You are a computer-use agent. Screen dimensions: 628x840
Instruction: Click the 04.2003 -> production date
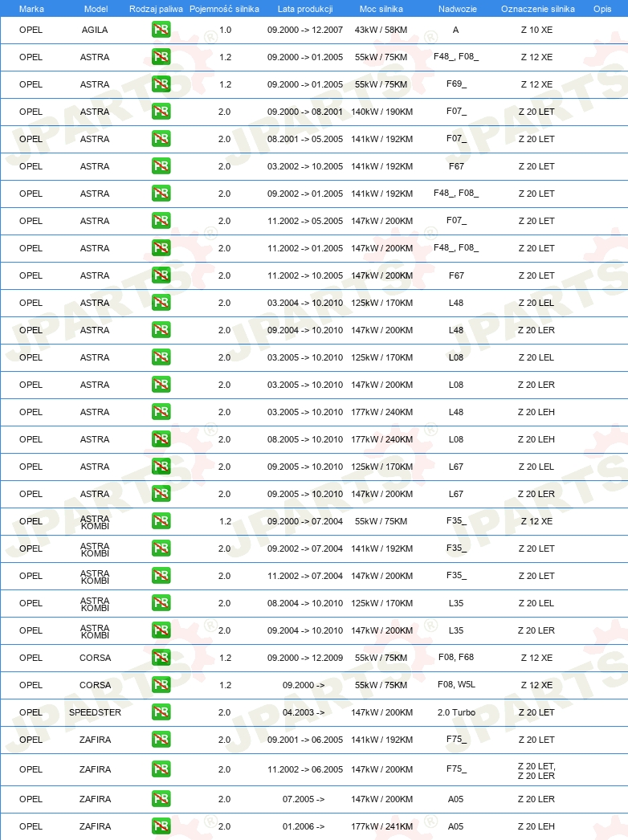[x=304, y=712]
